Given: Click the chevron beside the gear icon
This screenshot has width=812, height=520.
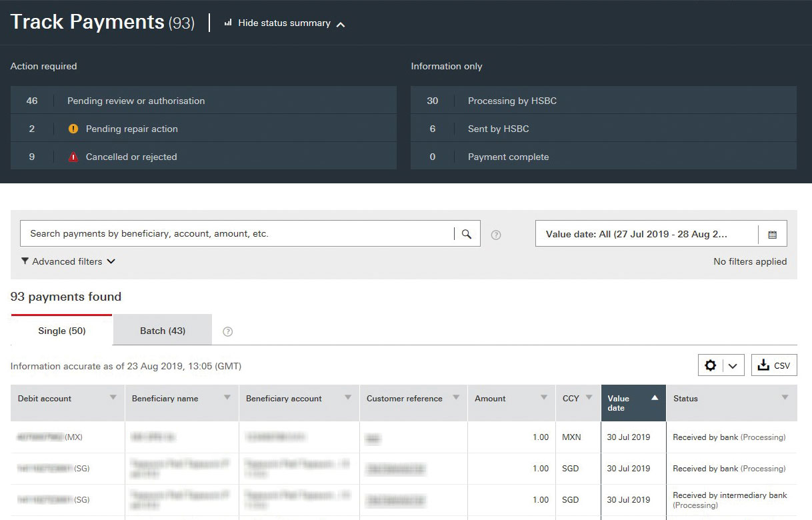Looking at the screenshot, I should pos(731,365).
